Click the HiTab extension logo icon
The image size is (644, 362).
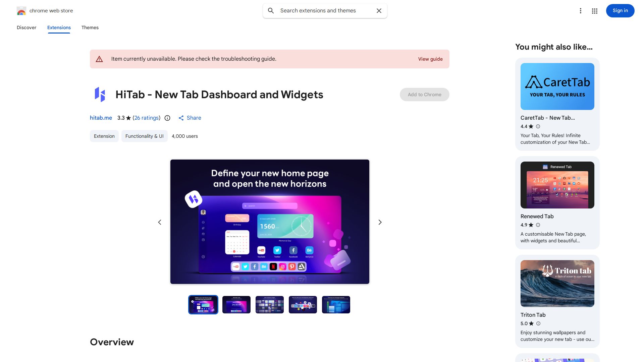tap(100, 95)
